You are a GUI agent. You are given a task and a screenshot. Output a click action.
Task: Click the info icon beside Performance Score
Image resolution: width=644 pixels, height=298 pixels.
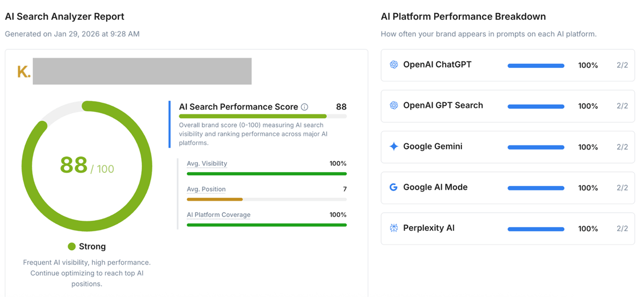305,107
